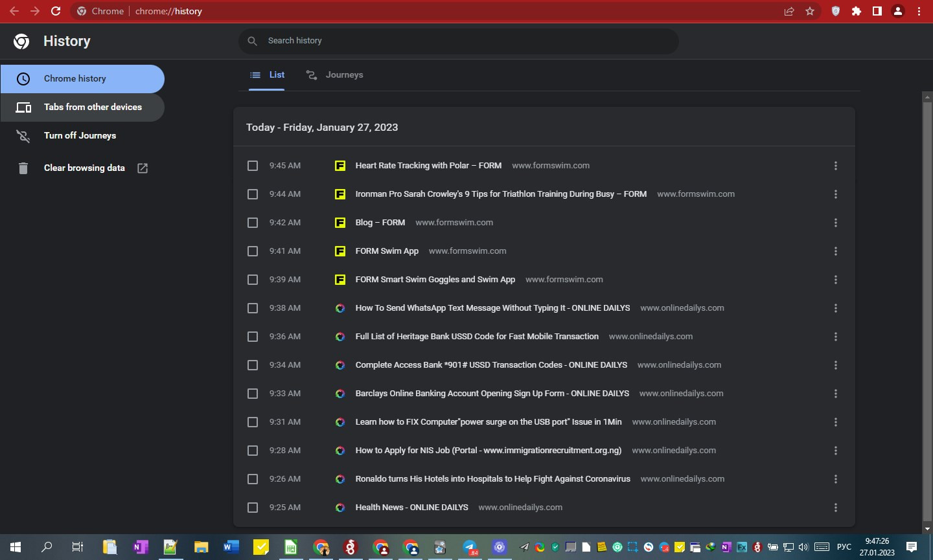The width and height of the screenshot is (933, 560).
Task: Open the Windows Start menu
Action: (x=16, y=547)
